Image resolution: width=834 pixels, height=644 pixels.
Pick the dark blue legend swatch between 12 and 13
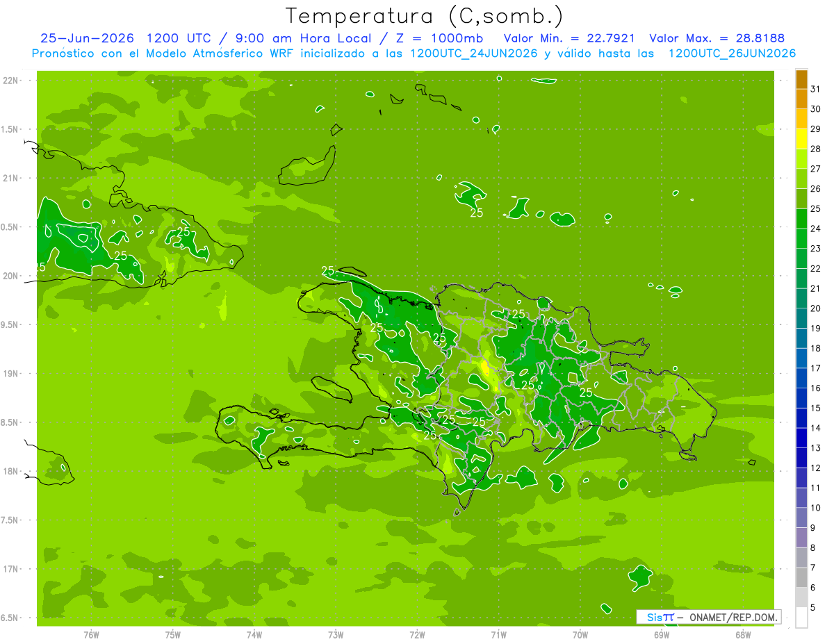coord(801,459)
